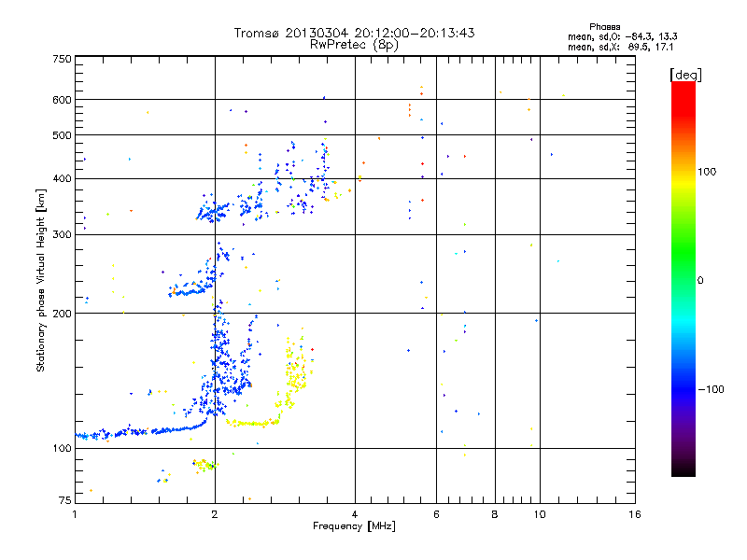The image size is (747, 560).
Task: Select the colorbar label "-100"
Action: [x=711, y=389]
